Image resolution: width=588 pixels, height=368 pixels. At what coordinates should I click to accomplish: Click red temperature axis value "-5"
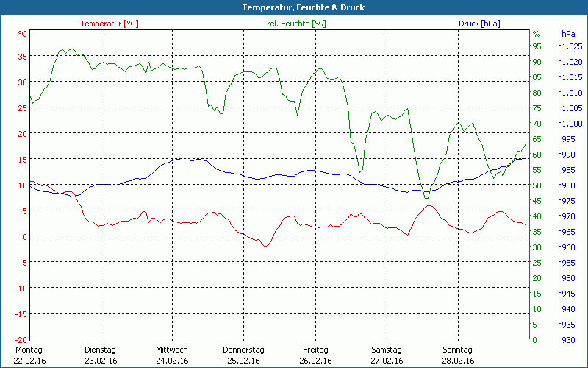click(22, 263)
